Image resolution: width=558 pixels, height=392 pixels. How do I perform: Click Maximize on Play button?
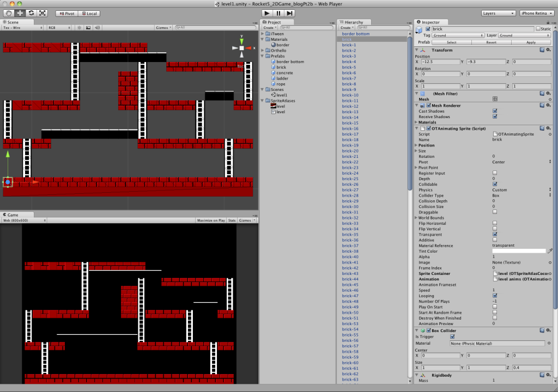(211, 220)
